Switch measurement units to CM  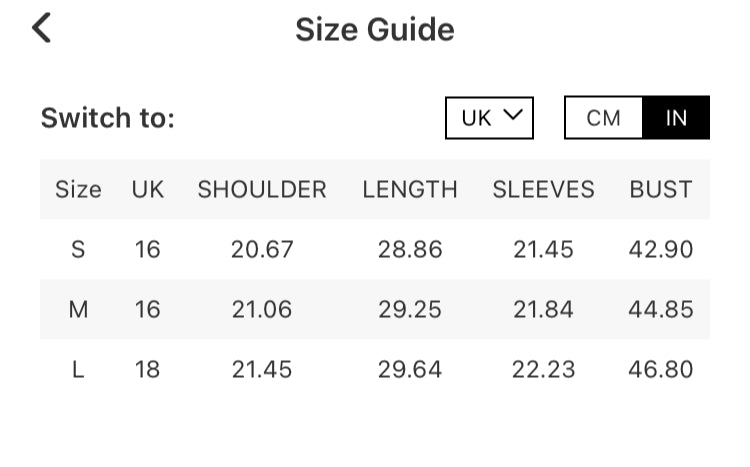coord(603,118)
